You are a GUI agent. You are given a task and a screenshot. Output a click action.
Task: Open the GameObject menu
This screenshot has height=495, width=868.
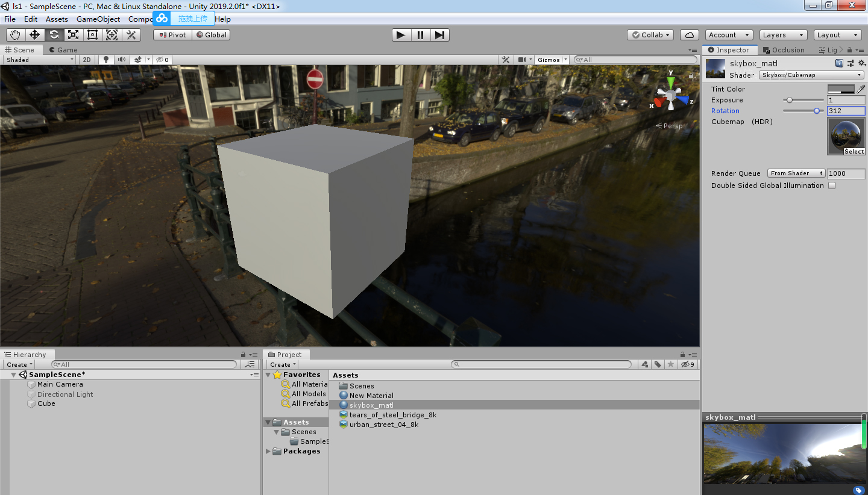click(98, 19)
